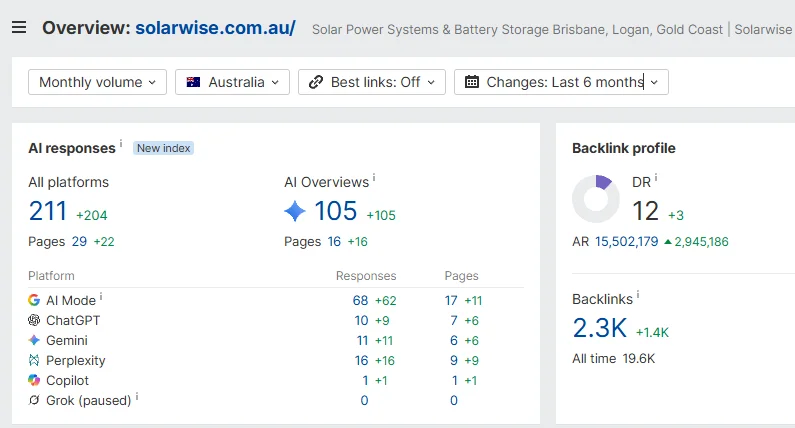Open the AI Overviews count 105
This screenshot has width=795, height=428.
click(x=336, y=211)
